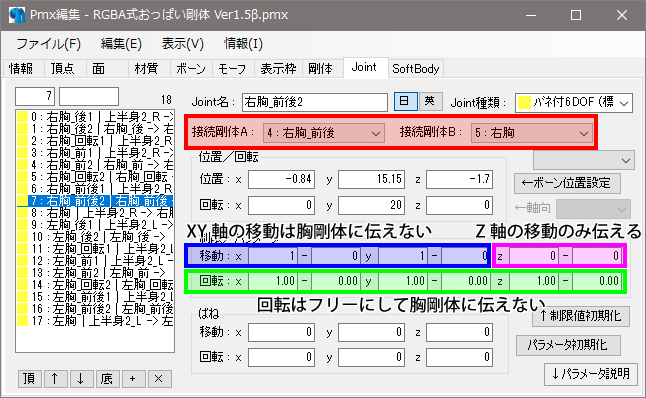Click the ↓パラメータ説明 button
Image resolution: width=646 pixels, height=398 pixels.
(x=591, y=374)
